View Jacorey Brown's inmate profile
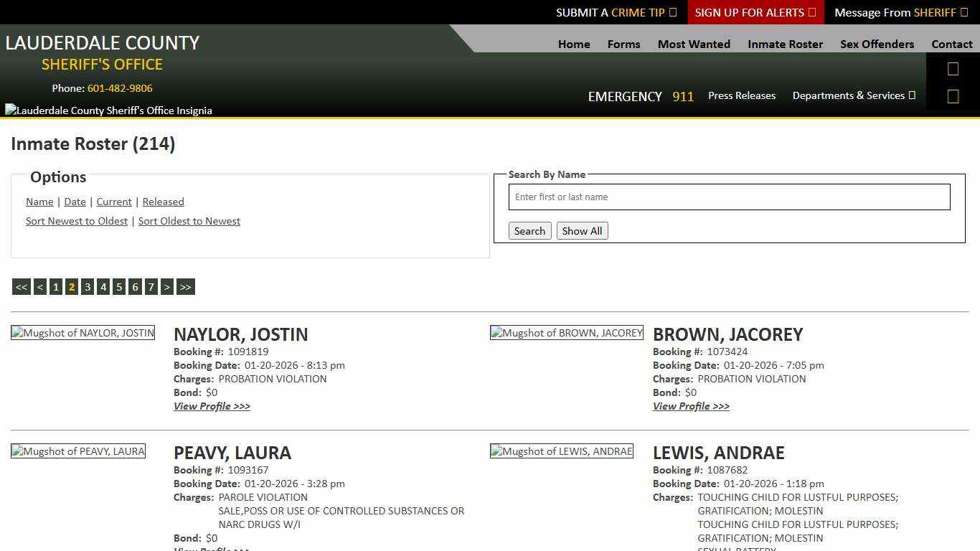 click(x=691, y=406)
